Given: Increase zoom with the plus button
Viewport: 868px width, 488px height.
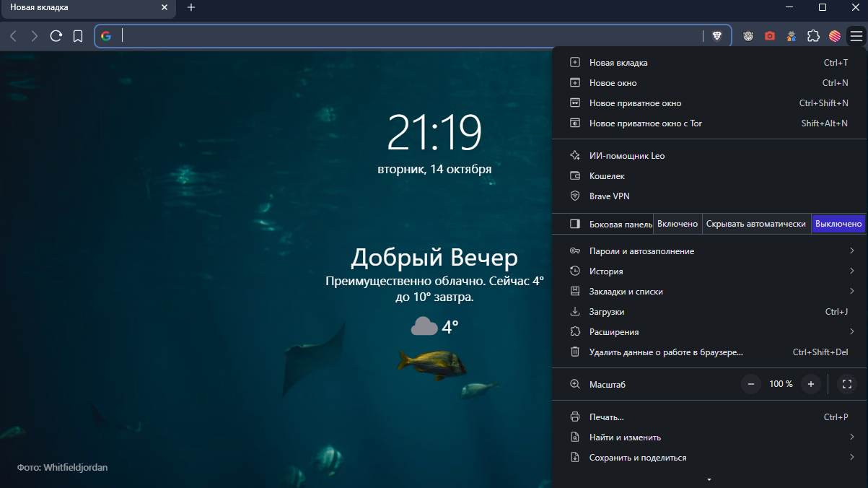Looking at the screenshot, I should (x=811, y=384).
